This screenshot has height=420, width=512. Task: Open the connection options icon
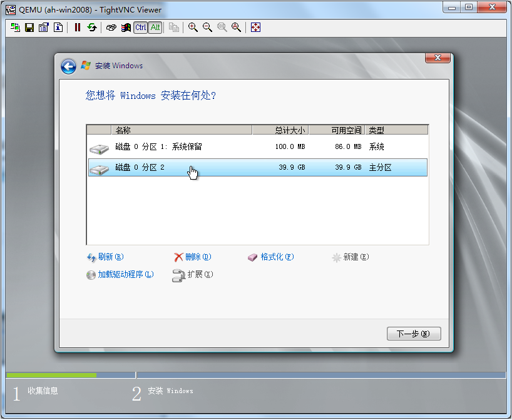pos(43,28)
